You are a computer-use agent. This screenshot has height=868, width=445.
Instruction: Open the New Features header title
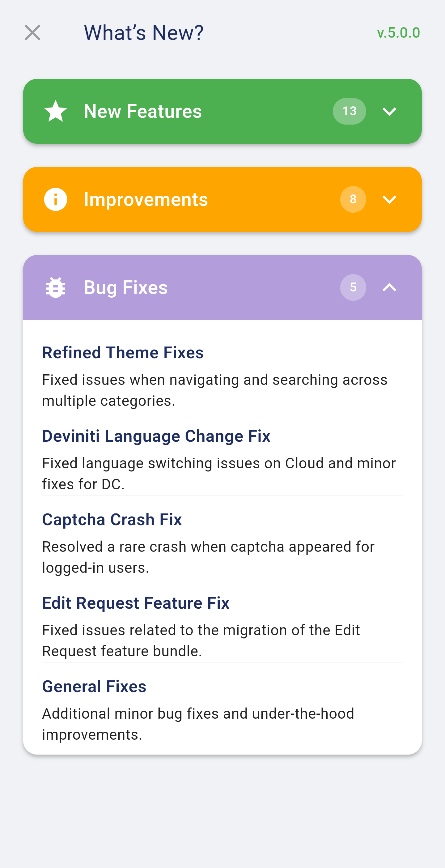142,111
